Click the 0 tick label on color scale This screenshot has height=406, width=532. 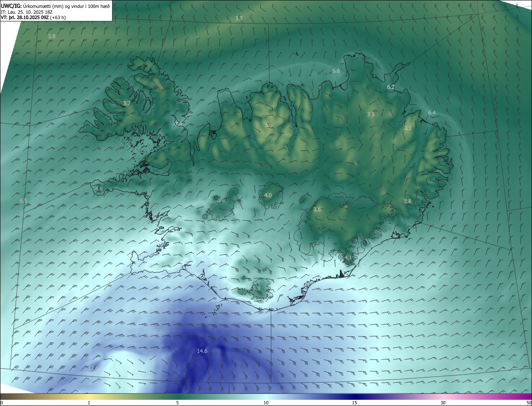(x=2, y=403)
